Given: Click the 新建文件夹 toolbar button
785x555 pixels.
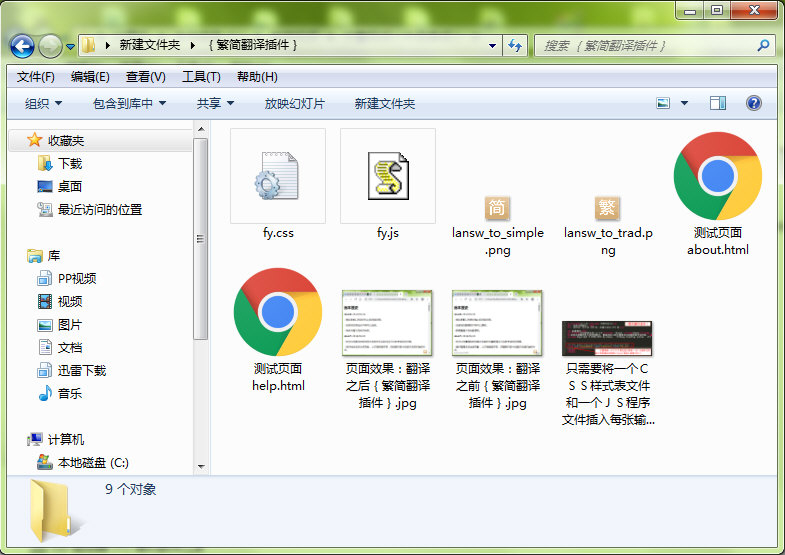Looking at the screenshot, I should (x=384, y=104).
